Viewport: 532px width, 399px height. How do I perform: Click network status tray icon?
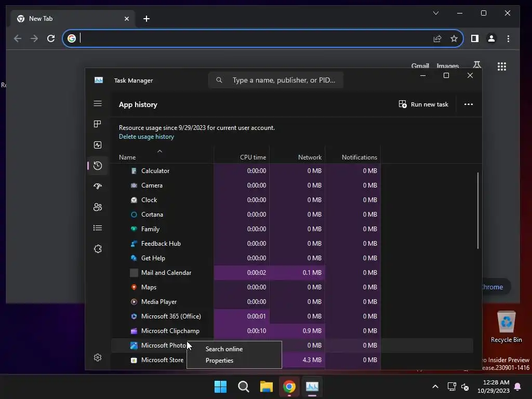(x=451, y=387)
